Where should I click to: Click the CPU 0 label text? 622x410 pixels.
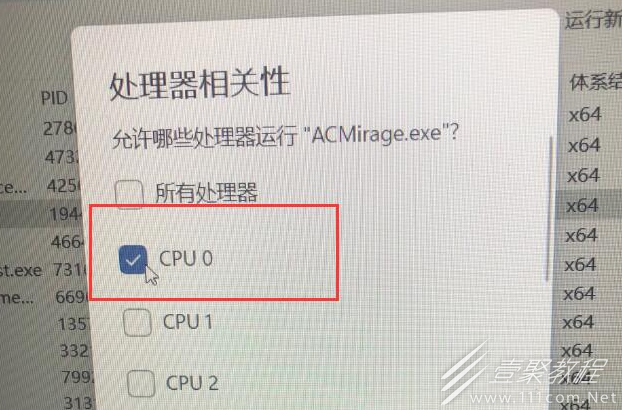point(186,259)
